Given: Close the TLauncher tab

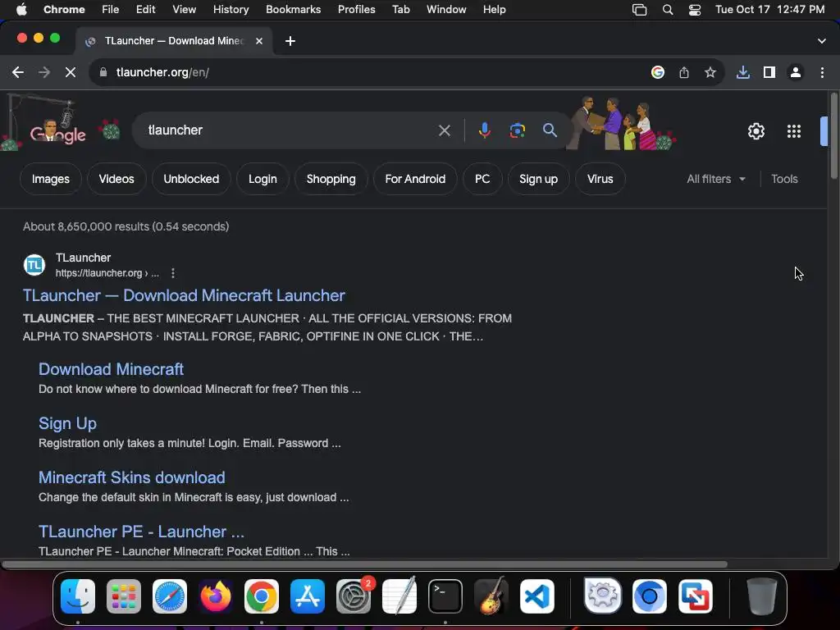Looking at the screenshot, I should (259, 41).
